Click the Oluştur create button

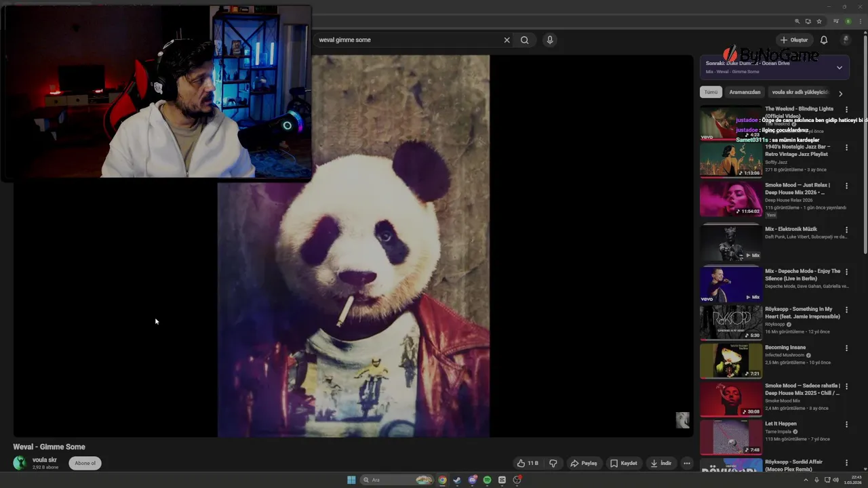coord(794,40)
